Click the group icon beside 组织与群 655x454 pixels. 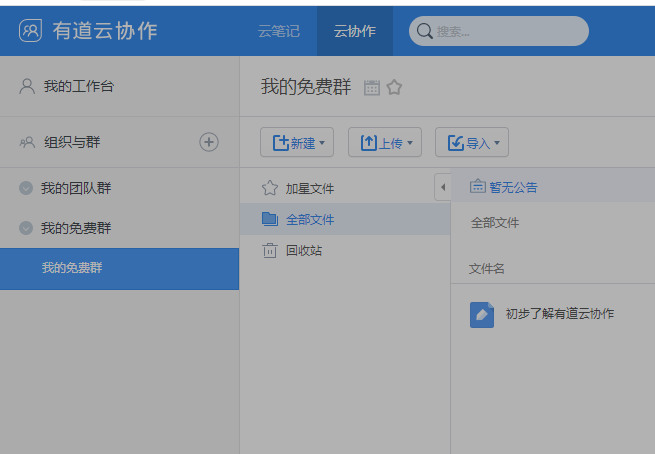coord(27,142)
